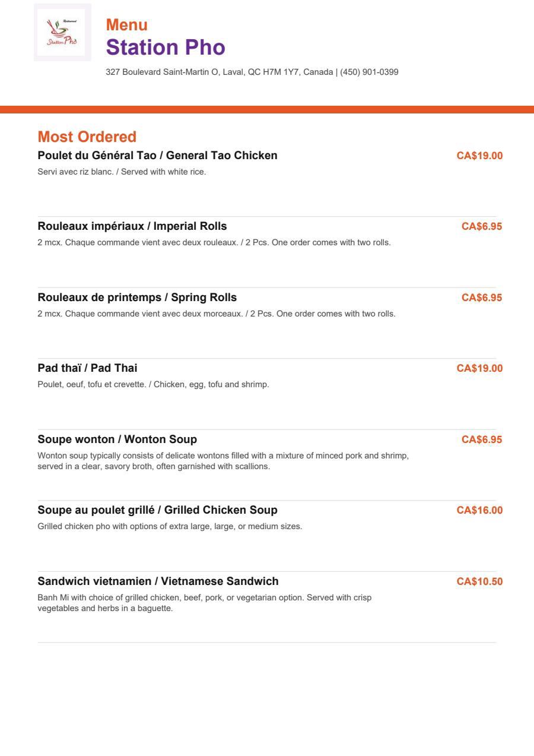The width and height of the screenshot is (534, 756).
Task: Click the restaurant address and phone line
Action: pyautogui.click(x=252, y=72)
